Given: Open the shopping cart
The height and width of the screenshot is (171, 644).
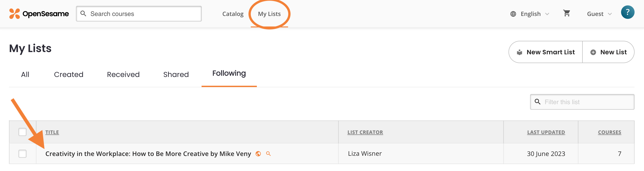Looking at the screenshot, I should (x=567, y=13).
